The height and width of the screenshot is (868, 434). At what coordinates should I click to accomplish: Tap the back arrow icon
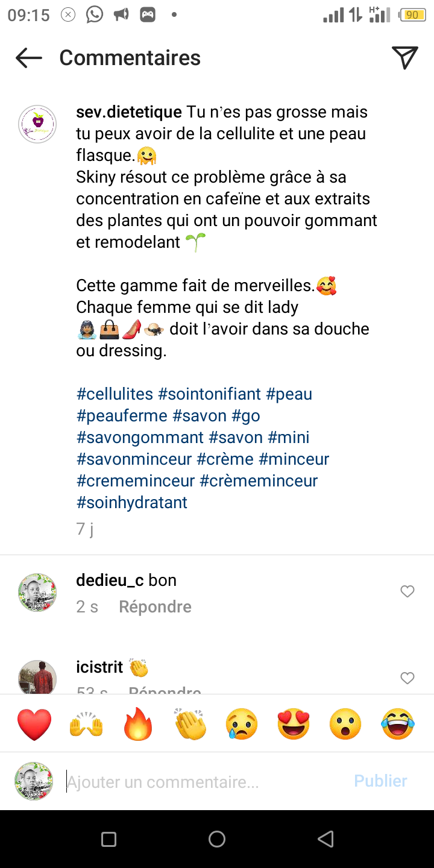pyautogui.click(x=29, y=58)
